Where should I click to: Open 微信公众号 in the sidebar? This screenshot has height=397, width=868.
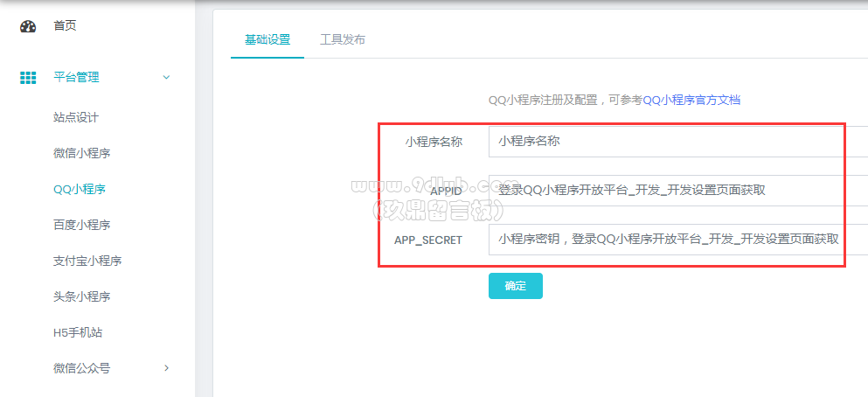82,368
